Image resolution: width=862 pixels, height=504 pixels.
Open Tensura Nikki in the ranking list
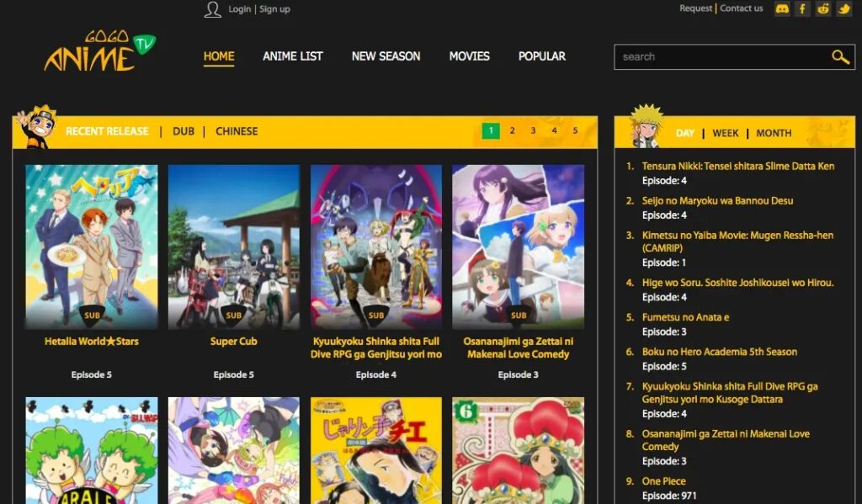tap(737, 166)
